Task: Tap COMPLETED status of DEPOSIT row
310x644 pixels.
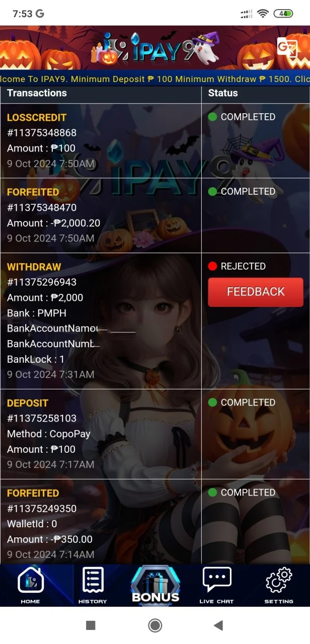Action: 242,403
